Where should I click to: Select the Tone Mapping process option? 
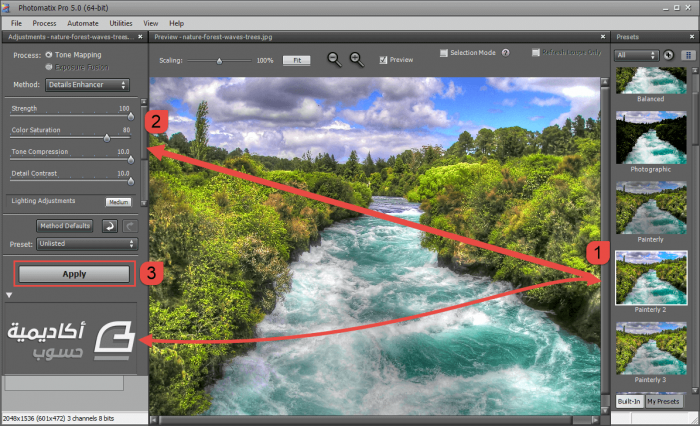click(x=74, y=55)
